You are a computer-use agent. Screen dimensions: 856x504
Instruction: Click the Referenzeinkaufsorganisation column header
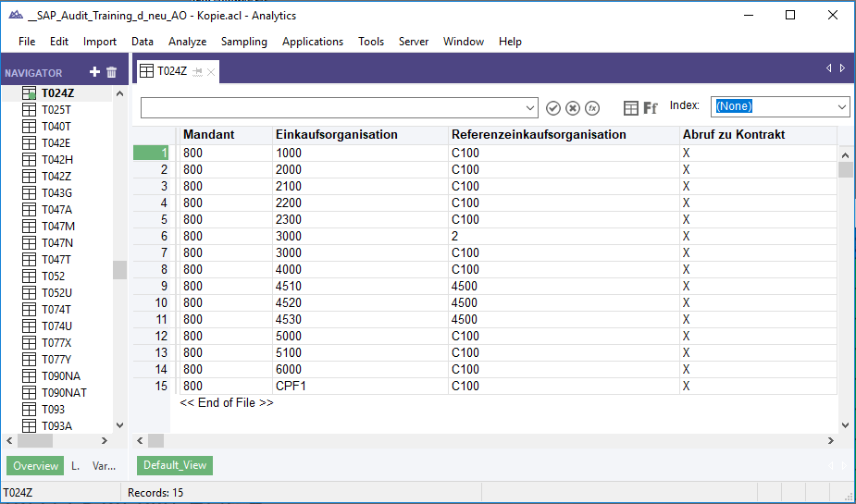point(564,135)
